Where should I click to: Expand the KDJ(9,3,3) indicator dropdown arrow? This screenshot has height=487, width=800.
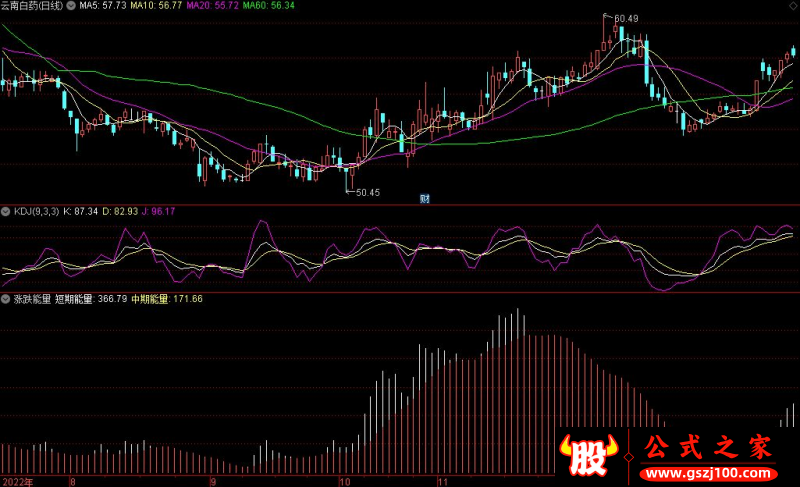click(6, 212)
